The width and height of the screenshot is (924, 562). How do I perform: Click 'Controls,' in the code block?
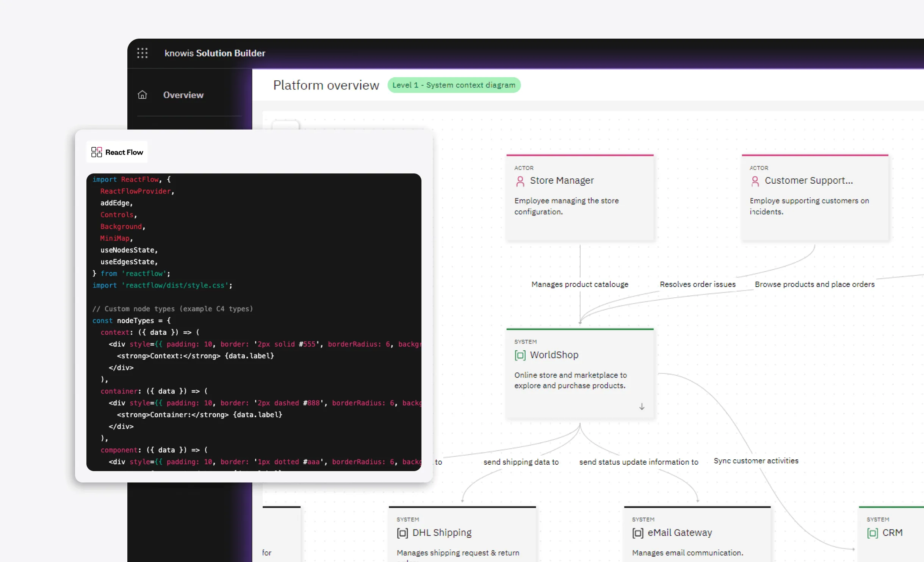click(x=119, y=215)
